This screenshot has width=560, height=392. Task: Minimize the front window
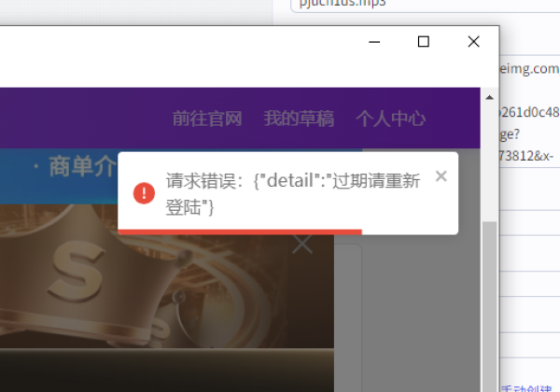pyautogui.click(x=374, y=42)
